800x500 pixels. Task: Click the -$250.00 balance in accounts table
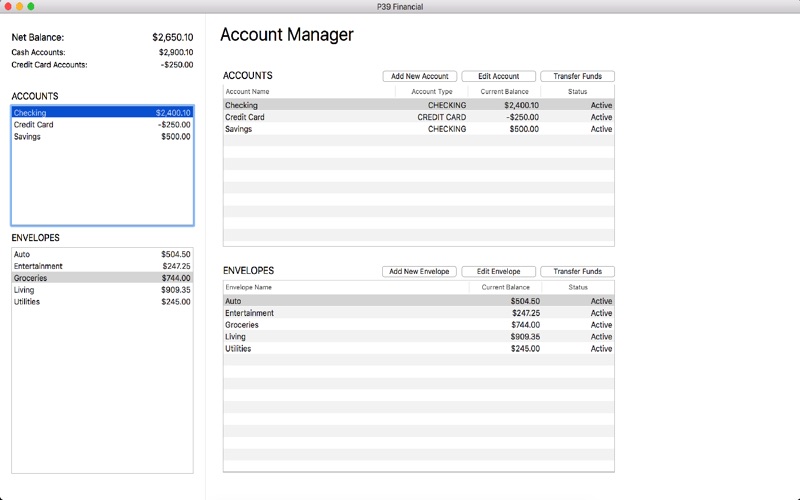point(522,117)
